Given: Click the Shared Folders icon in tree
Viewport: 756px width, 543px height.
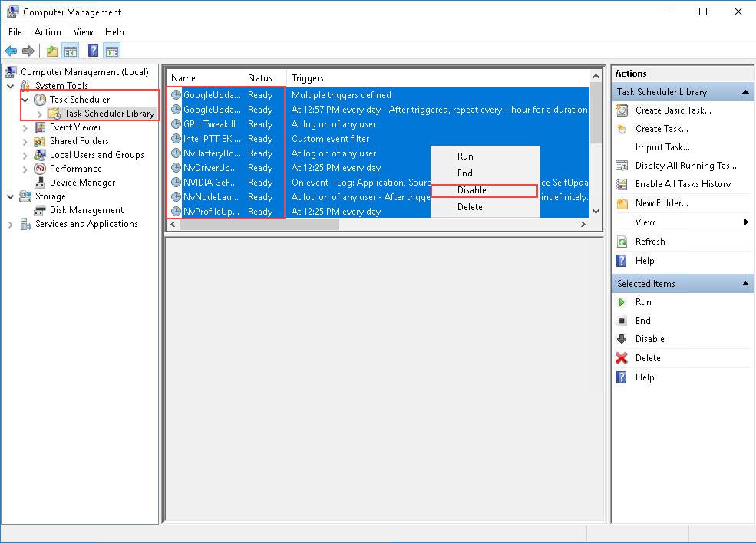Looking at the screenshot, I should click(40, 141).
